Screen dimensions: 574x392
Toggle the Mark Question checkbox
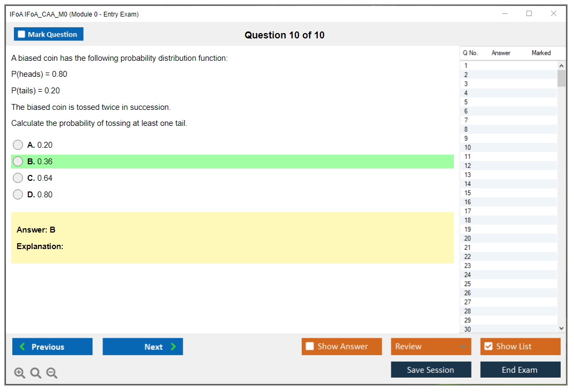point(22,34)
